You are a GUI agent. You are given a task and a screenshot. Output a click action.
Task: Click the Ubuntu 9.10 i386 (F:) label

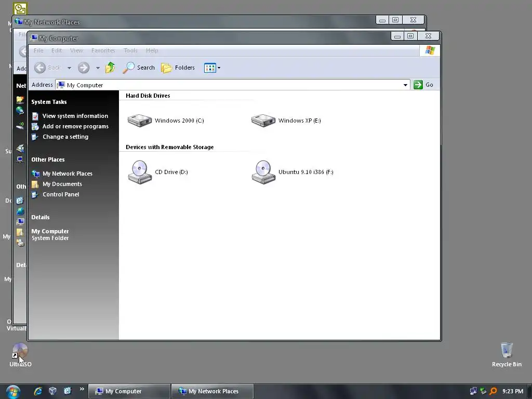[x=305, y=172]
